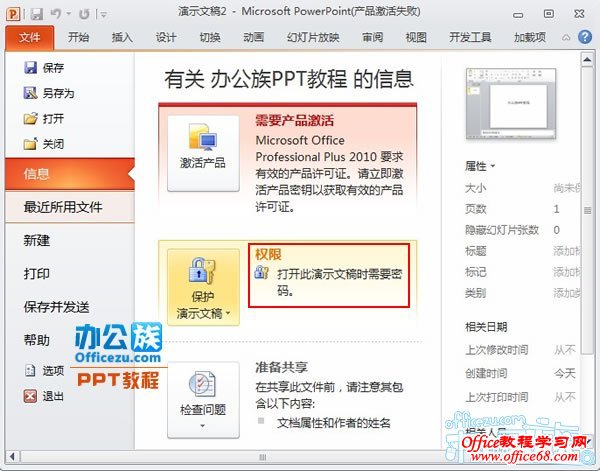The width and height of the screenshot is (600, 471).
Task: Click the Redo icon in quick access toolbar
Action: pyautogui.click(x=84, y=15)
